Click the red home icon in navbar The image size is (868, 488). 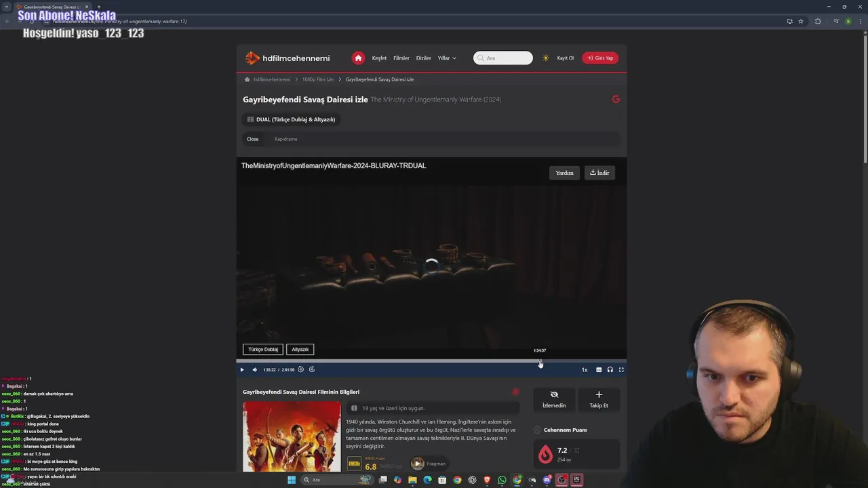pyautogui.click(x=358, y=58)
